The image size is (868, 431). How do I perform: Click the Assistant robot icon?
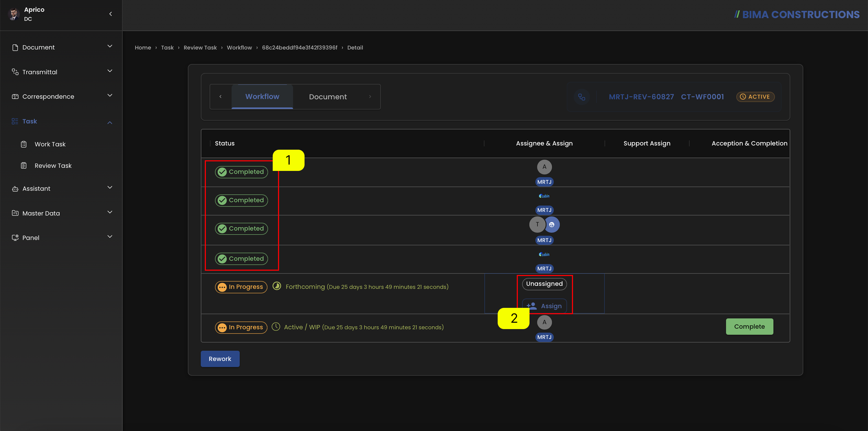click(x=15, y=189)
